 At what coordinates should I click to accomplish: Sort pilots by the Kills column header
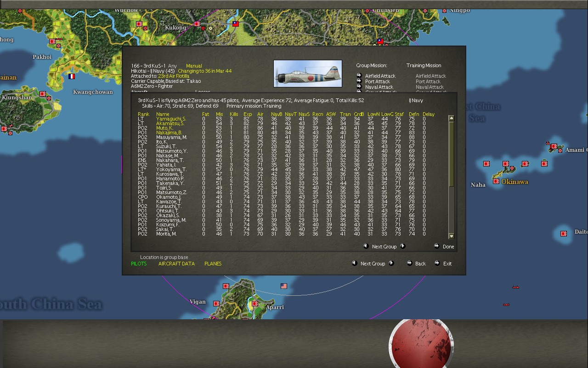tap(234, 114)
